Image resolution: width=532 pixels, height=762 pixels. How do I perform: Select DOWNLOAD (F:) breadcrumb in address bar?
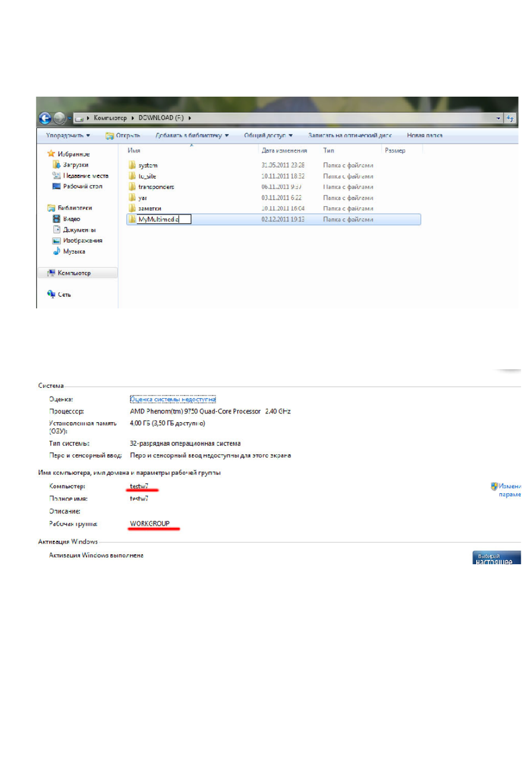point(161,118)
